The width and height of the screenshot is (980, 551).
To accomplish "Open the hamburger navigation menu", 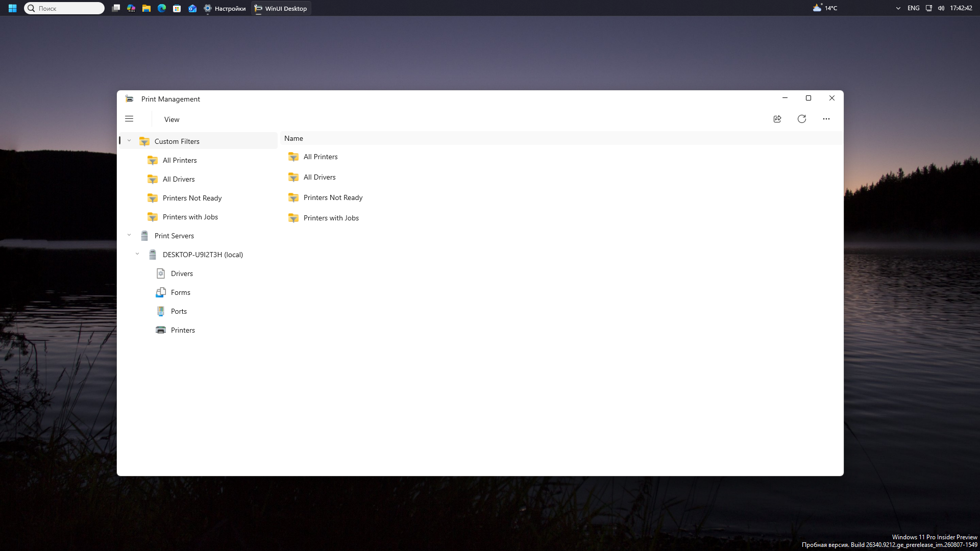I will [x=129, y=119].
